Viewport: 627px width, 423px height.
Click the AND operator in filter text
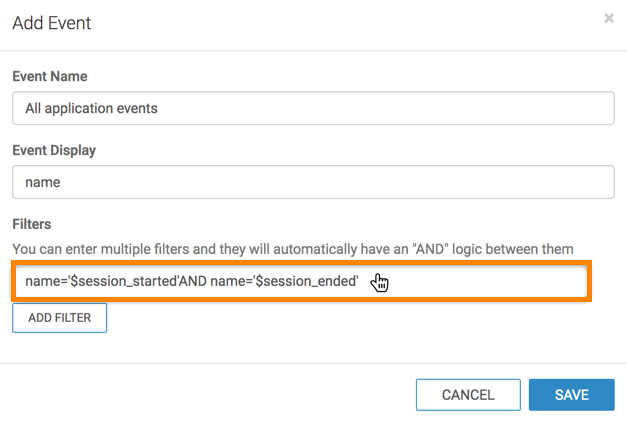[x=192, y=282]
